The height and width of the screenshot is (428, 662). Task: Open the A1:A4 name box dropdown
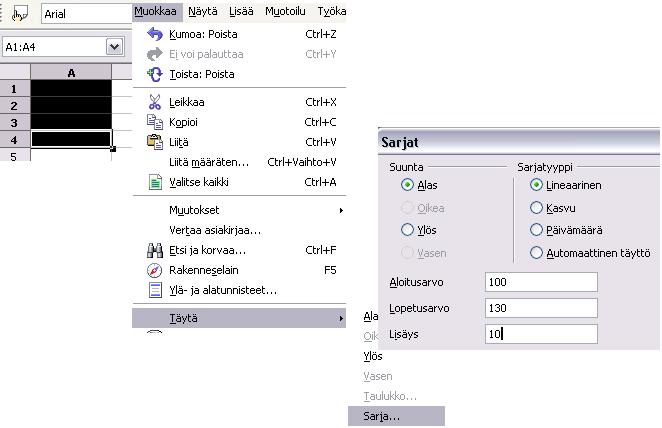pyautogui.click(x=114, y=47)
